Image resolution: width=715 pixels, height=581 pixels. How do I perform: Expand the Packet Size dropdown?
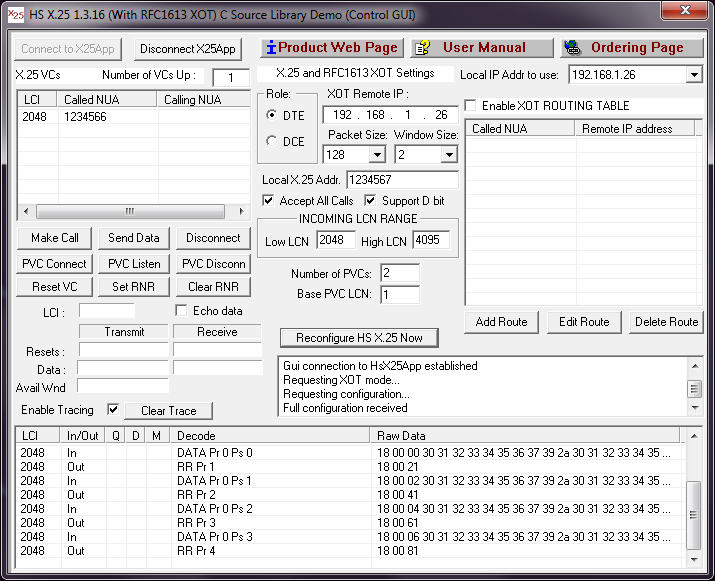pos(377,155)
